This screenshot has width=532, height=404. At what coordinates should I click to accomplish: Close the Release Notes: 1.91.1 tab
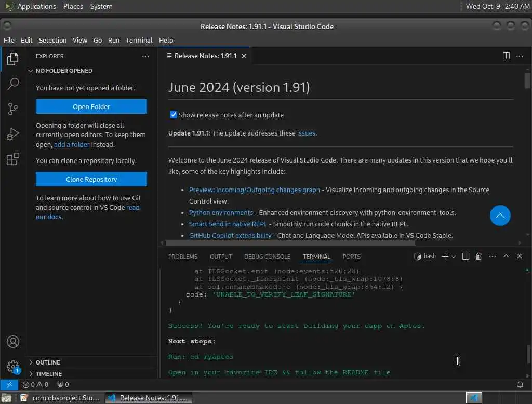[x=244, y=56]
